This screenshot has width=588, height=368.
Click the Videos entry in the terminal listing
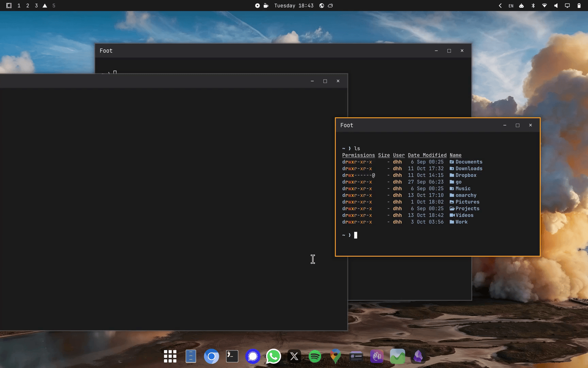point(464,215)
